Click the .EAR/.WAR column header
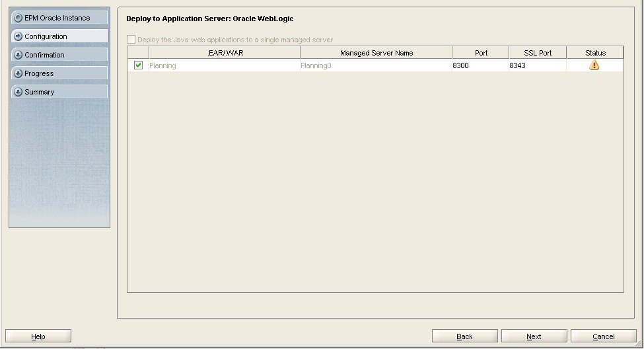The width and height of the screenshot is (644, 349). [225, 53]
